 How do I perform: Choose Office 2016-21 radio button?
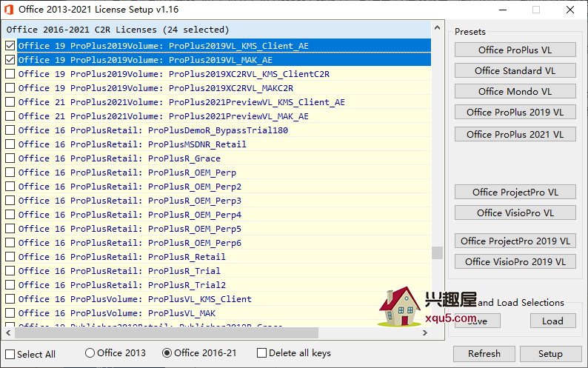167,353
